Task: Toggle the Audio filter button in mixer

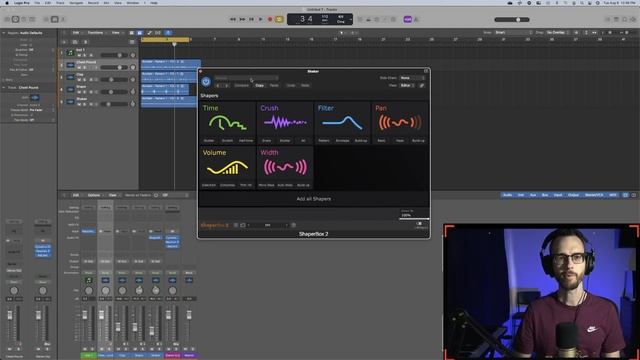Action: tap(507, 195)
